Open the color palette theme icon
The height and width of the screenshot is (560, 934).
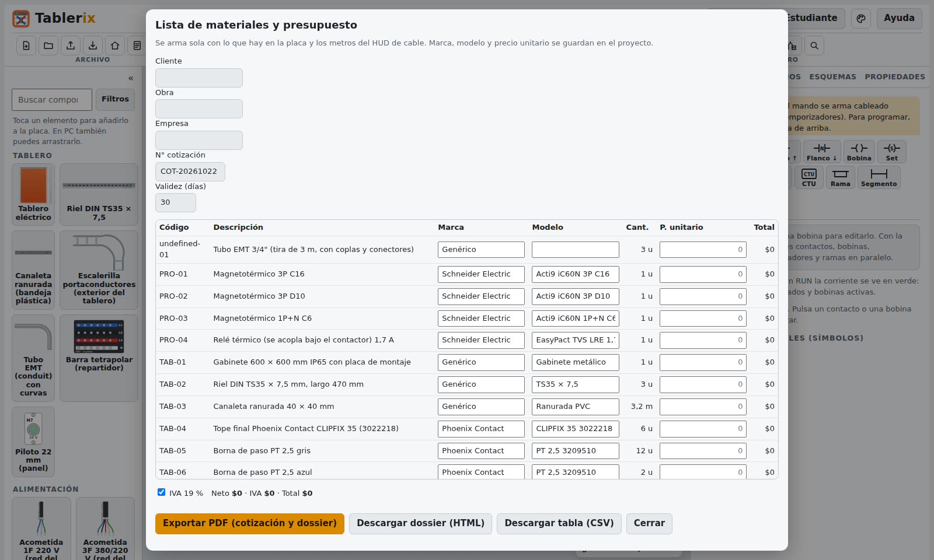pos(861,18)
